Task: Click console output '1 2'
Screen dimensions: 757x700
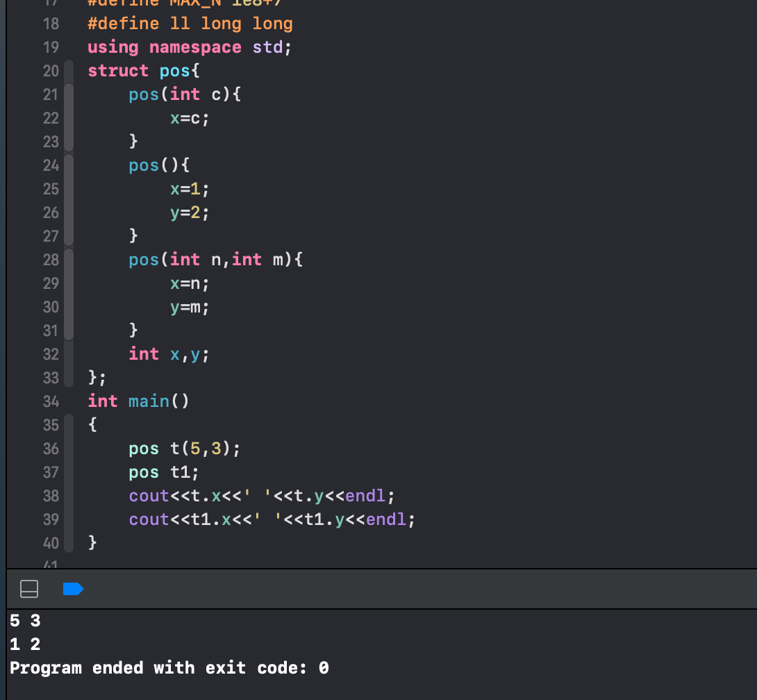Action: click(25, 644)
